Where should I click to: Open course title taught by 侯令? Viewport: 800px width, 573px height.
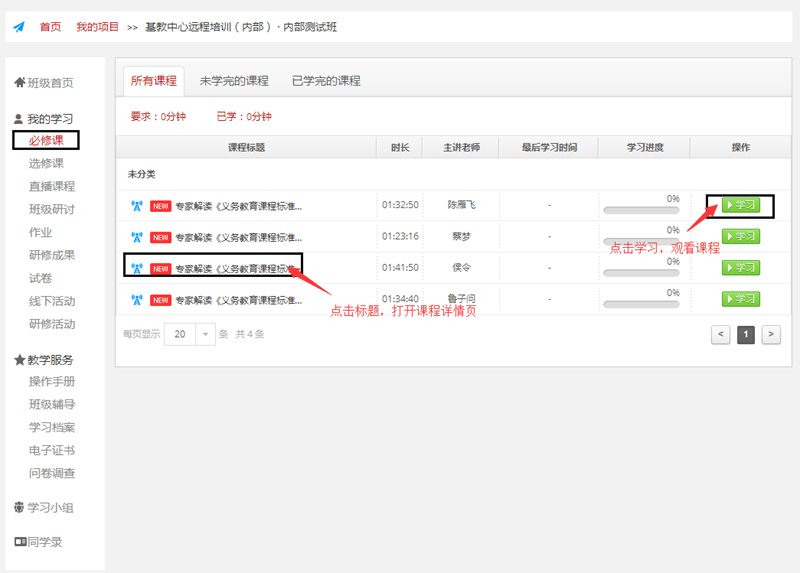click(236, 268)
